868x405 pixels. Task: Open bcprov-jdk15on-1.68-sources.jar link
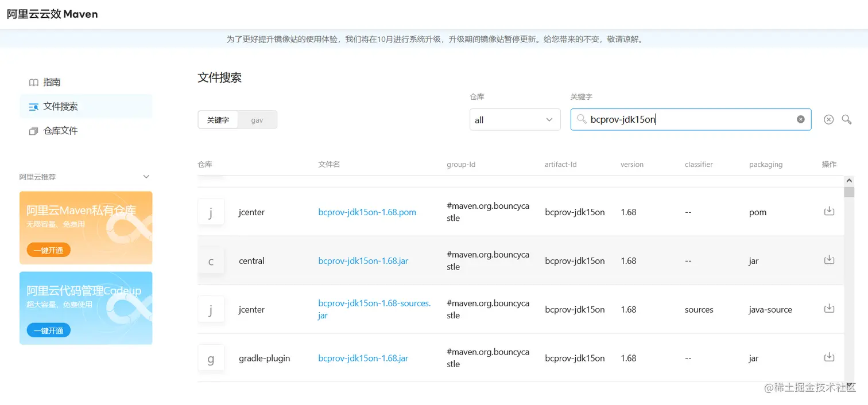[375, 309]
